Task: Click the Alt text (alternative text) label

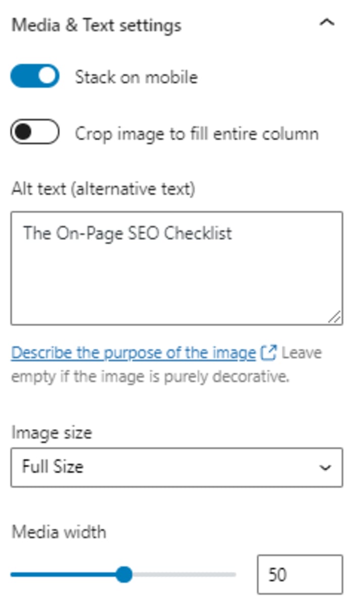Action: (x=103, y=189)
